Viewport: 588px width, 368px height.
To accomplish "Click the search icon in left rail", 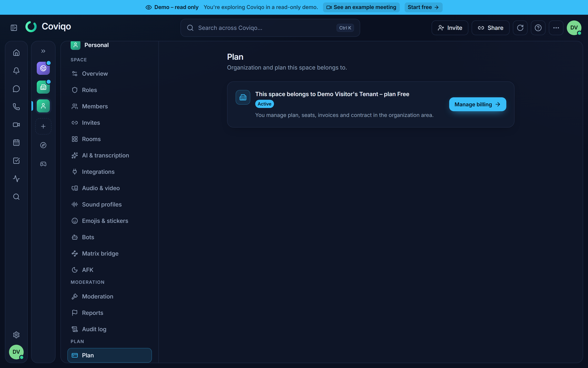I will pyautogui.click(x=16, y=197).
